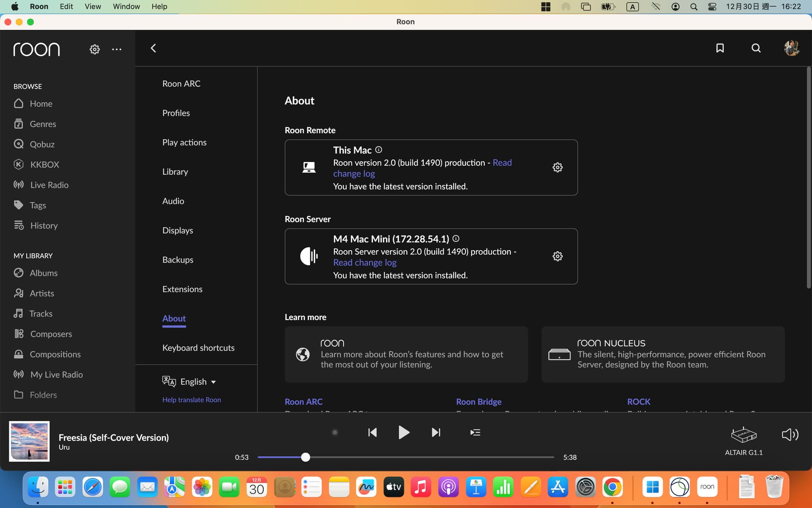812x508 pixels.
Task: Play the current track
Action: coord(404,432)
